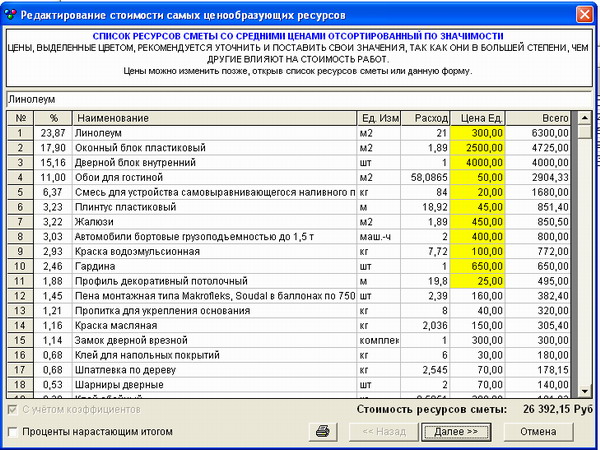Click the printer icon button
600x450 pixels.
(323, 432)
